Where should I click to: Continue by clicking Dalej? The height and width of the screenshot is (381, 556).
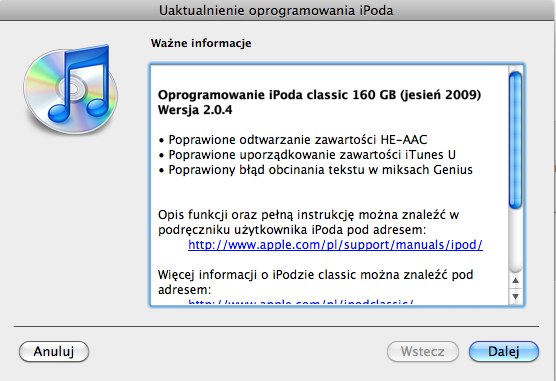[x=504, y=352]
